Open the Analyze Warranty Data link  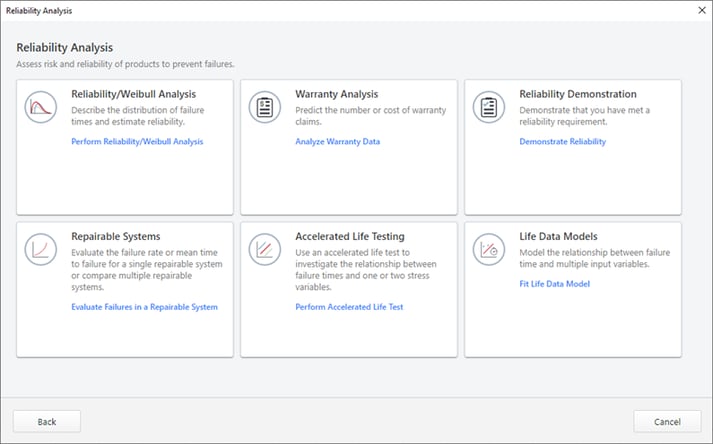337,142
